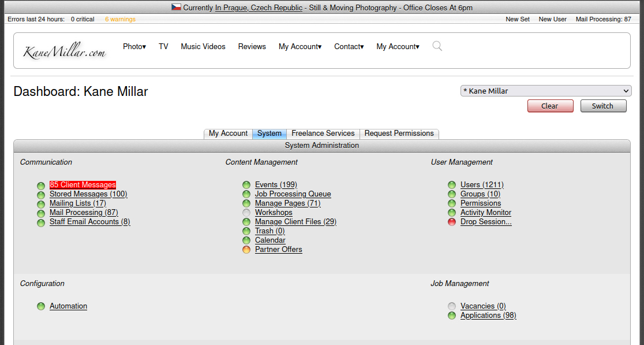Open the 6 warnings link
644x345 pixels.
(120, 19)
